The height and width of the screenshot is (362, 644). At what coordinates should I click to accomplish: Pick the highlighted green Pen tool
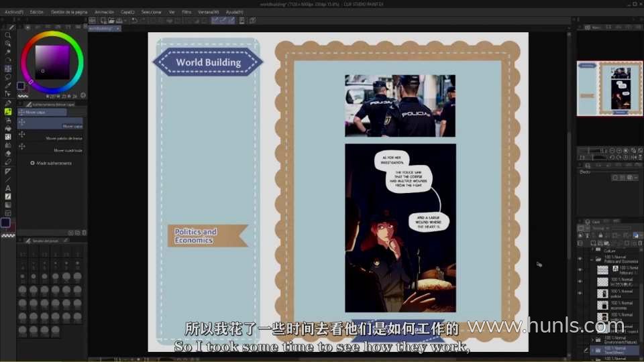pyautogui.click(x=8, y=111)
